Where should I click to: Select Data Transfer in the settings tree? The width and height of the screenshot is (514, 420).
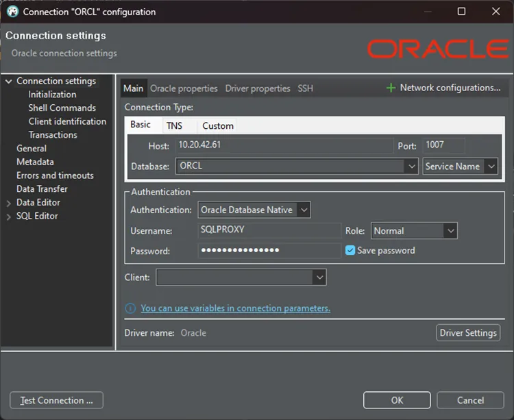pyautogui.click(x=42, y=189)
